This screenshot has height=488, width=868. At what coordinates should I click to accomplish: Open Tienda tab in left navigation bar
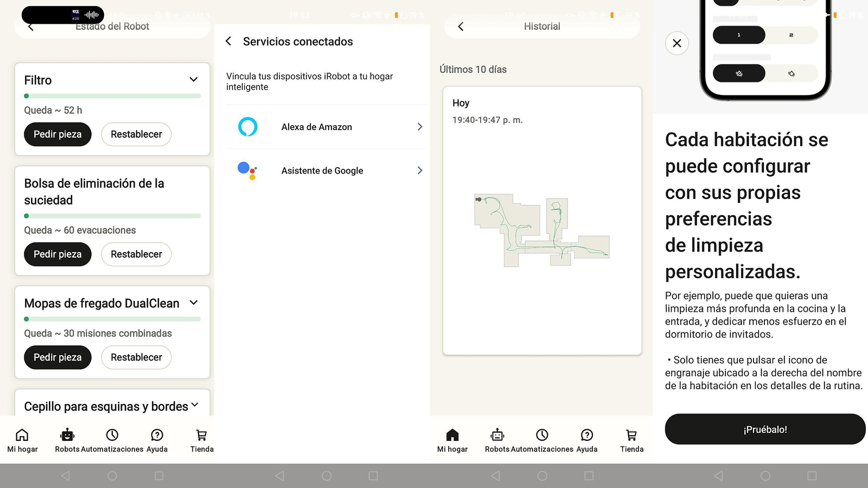(x=202, y=440)
